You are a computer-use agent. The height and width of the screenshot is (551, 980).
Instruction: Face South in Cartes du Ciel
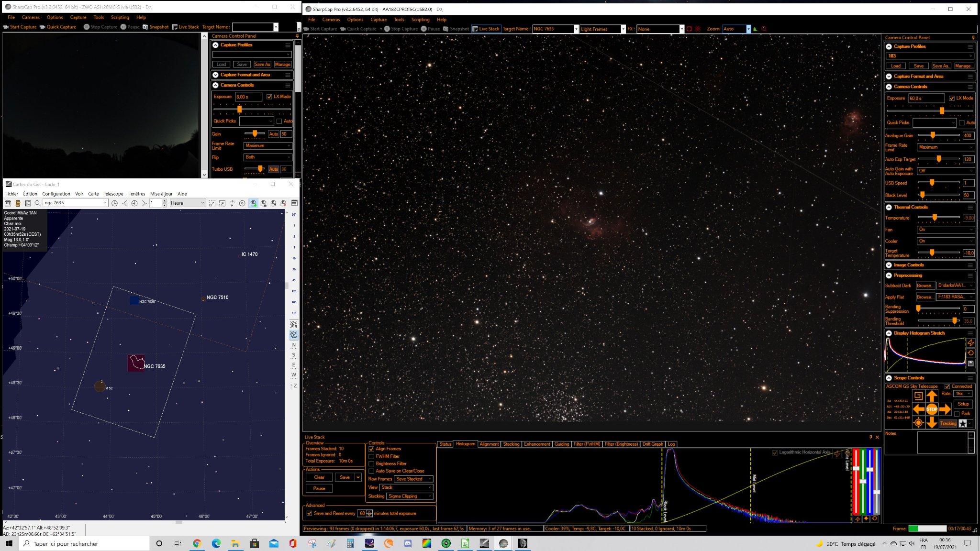[x=294, y=355]
